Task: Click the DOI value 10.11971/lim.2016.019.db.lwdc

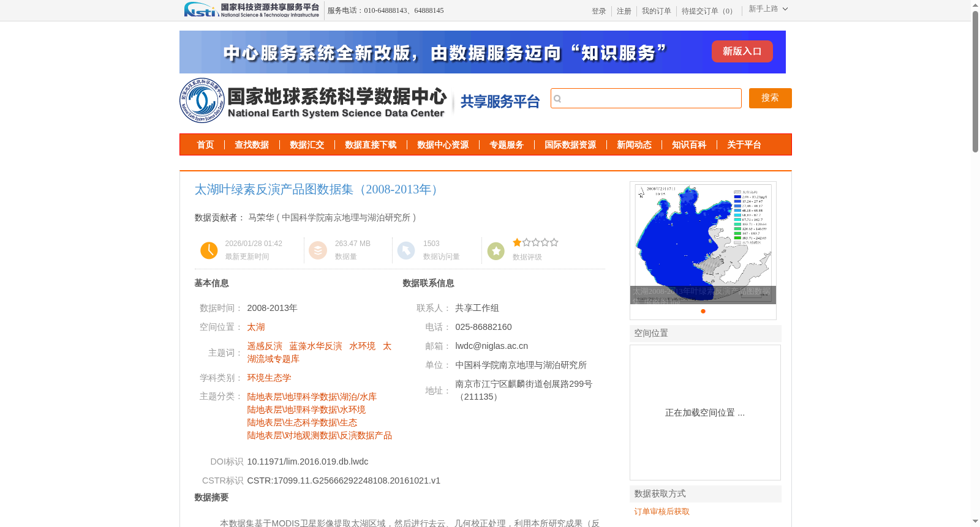Action: tap(307, 462)
